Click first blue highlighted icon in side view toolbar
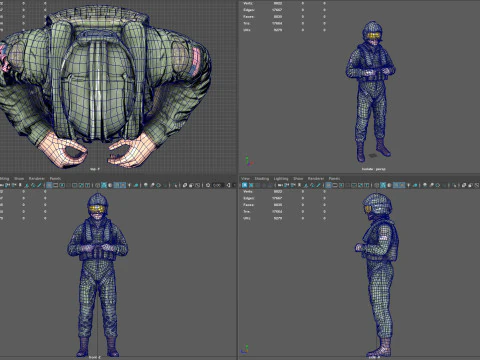 (245, 185)
